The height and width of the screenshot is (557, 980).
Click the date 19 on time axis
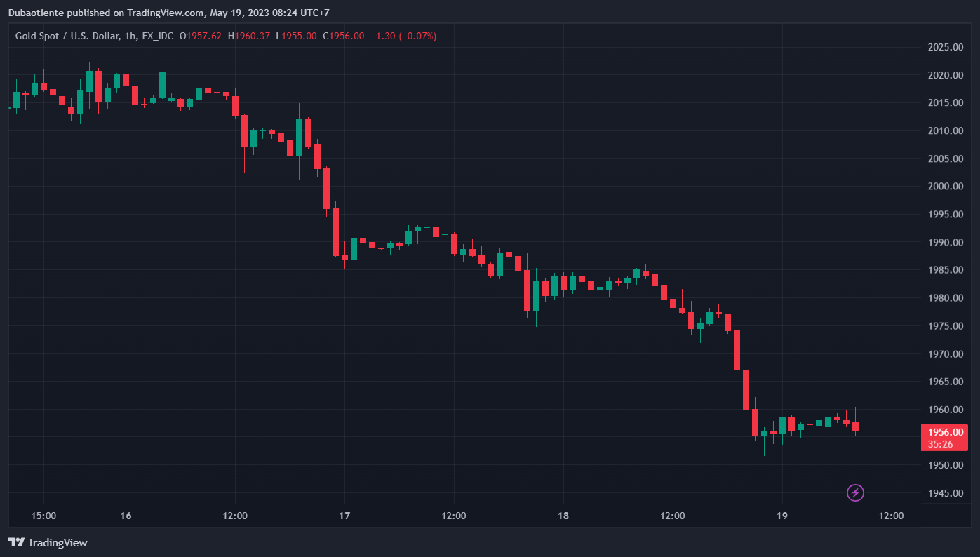pyautogui.click(x=781, y=516)
